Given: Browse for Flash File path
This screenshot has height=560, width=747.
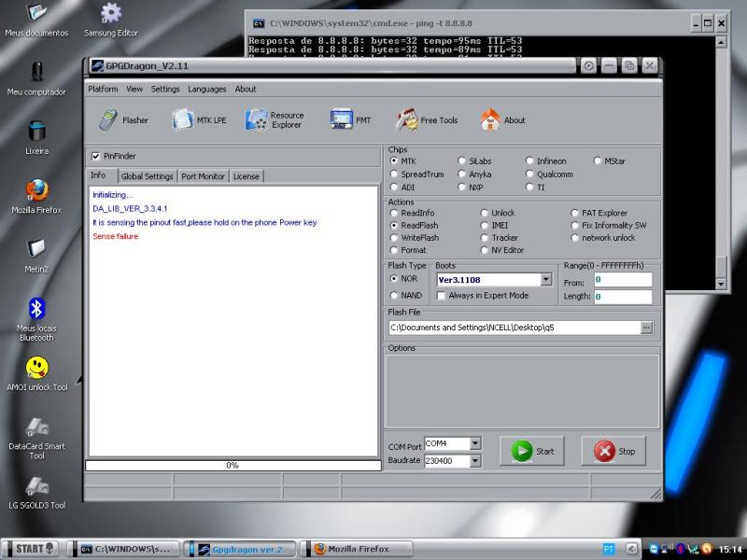Looking at the screenshot, I should click(x=646, y=328).
